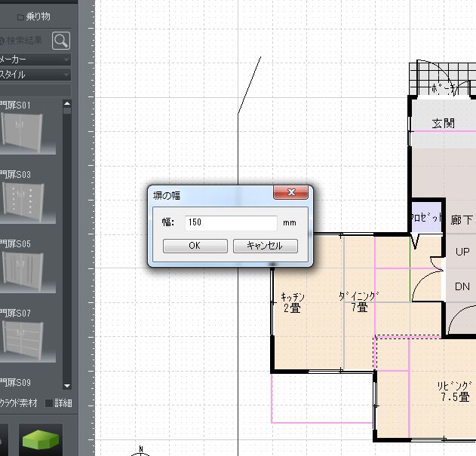This screenshot has height=456, width=476.
Task: Click the 幅 width input field
Action: (231, 223)
